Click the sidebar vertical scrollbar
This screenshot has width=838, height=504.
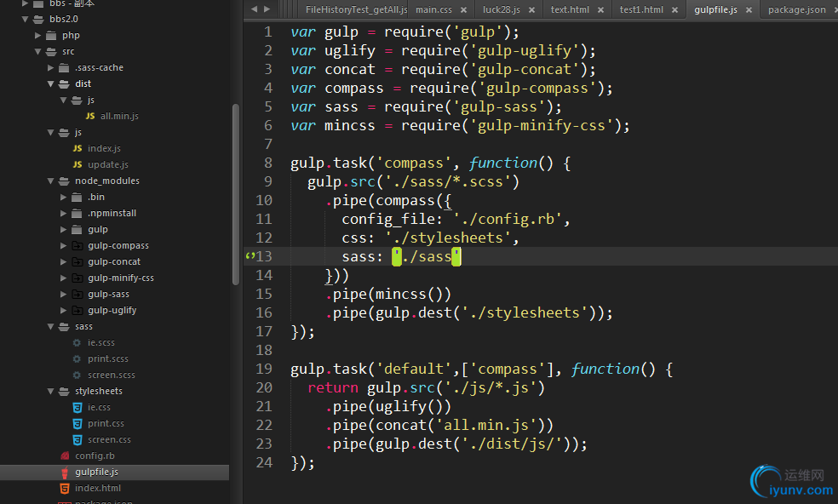(236, 196)
